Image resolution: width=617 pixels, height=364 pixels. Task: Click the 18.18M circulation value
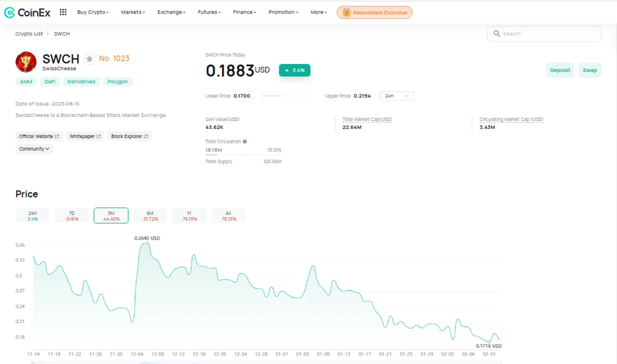(x=214, y=150)
